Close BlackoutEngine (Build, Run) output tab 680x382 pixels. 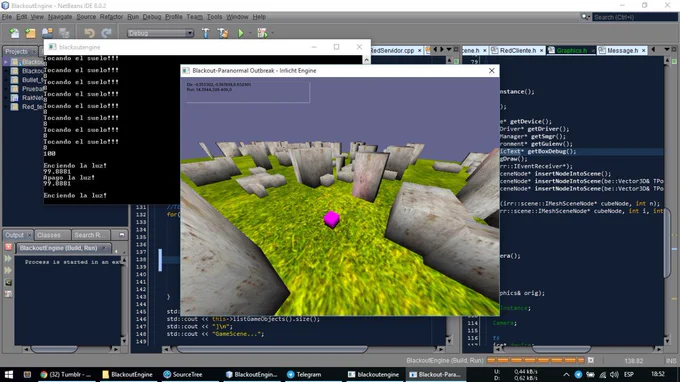104,248
